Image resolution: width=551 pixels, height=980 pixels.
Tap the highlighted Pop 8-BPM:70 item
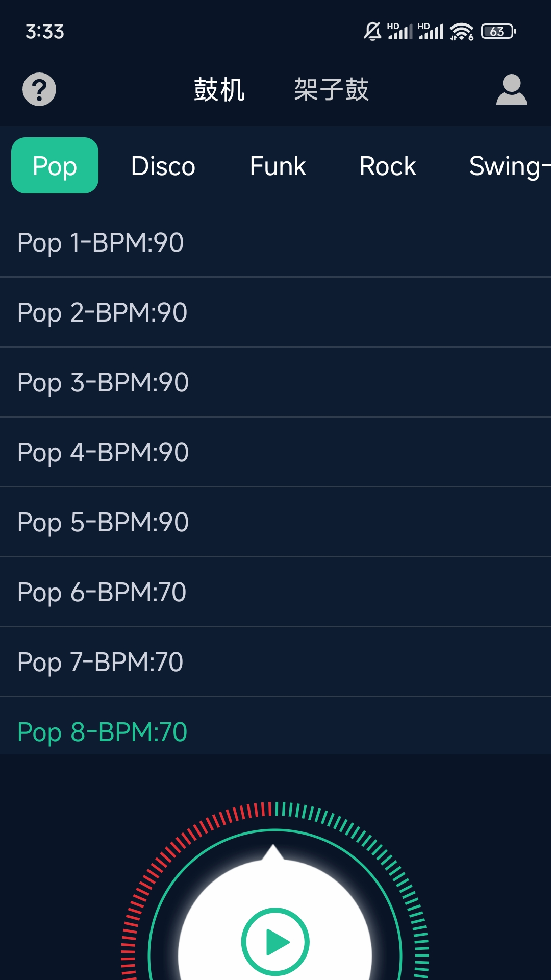[x=102, y=732]
